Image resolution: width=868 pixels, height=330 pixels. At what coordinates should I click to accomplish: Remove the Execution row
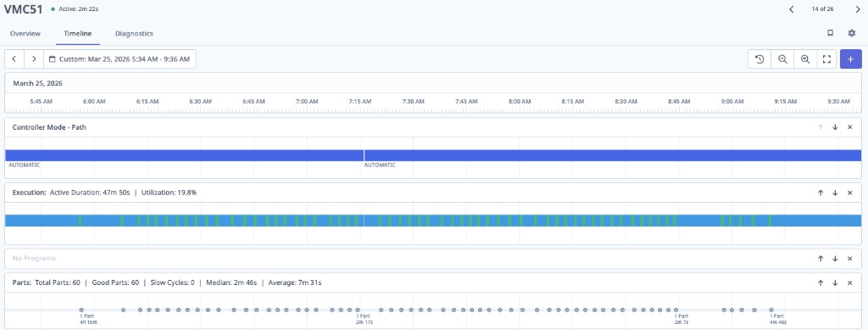[x=850, y=193]
